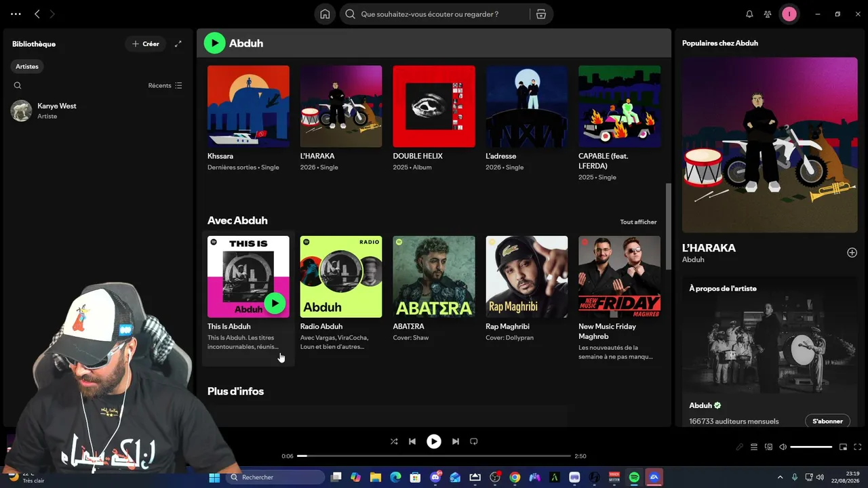Image resolution: width=868 pixels, height=488 pixels.
Task: Go to Spotify Home
Action: pos(325,14)
